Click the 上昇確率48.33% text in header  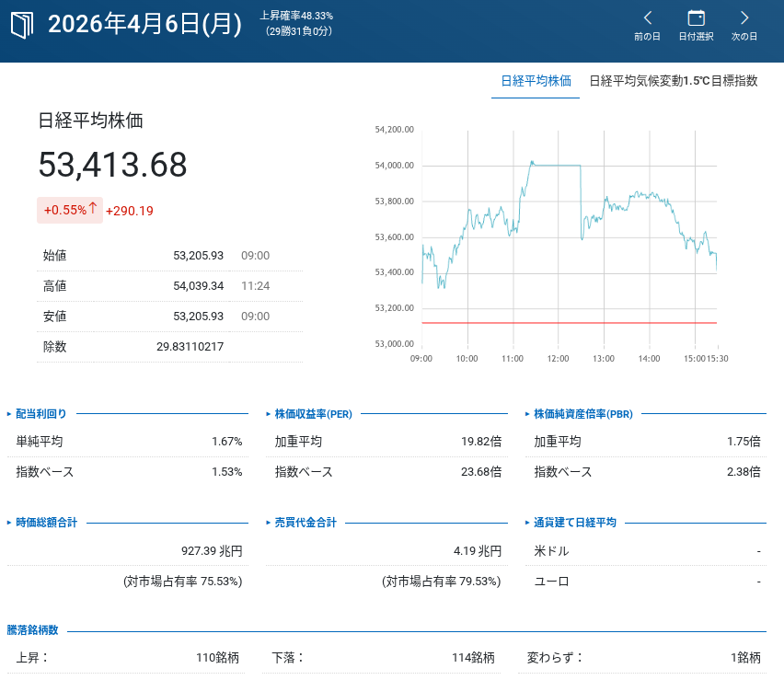pos(296,16)
